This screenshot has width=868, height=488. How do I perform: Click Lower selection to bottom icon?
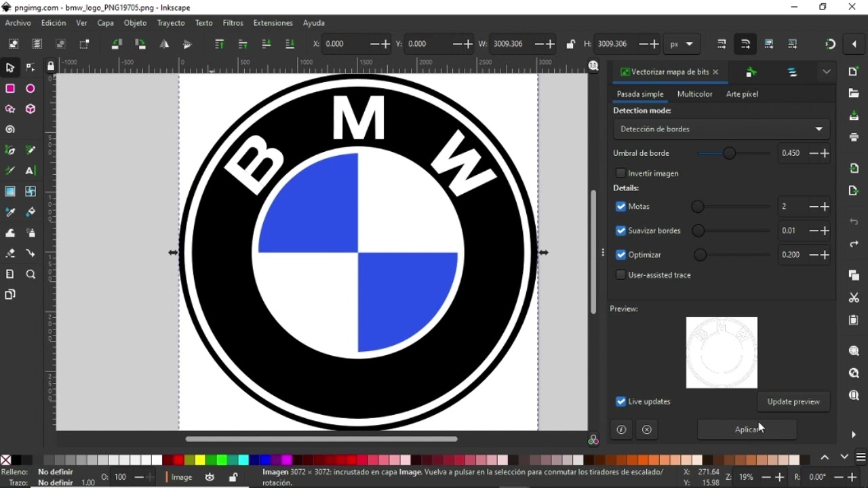coord(290,44)
